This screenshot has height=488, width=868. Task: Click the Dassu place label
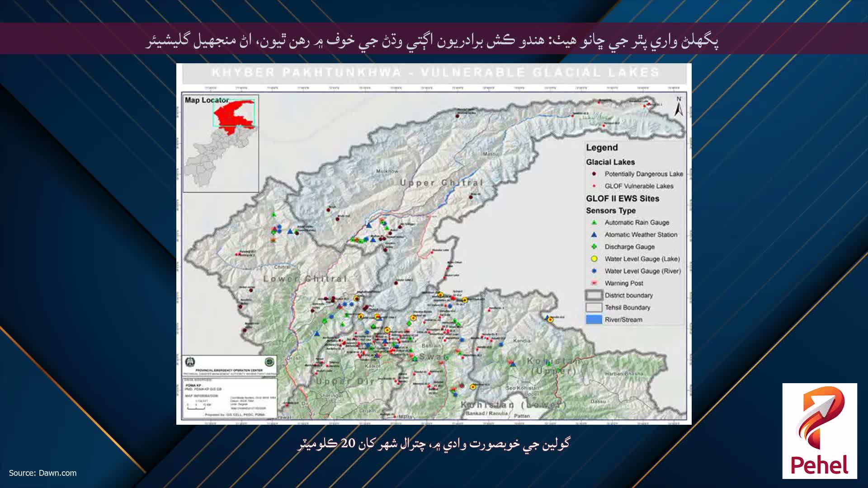coord(598,401)
